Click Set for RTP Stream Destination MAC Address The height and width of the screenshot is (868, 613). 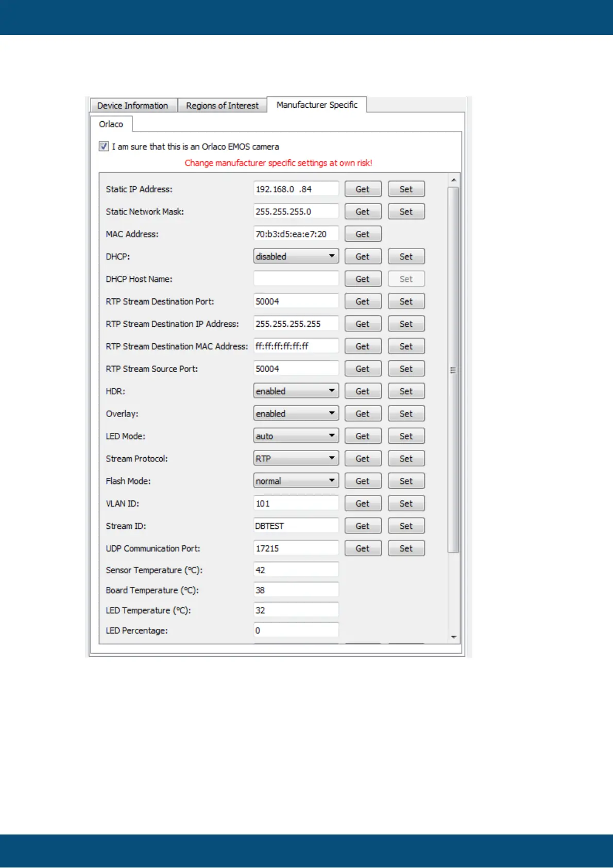click(x=406, y=346)
